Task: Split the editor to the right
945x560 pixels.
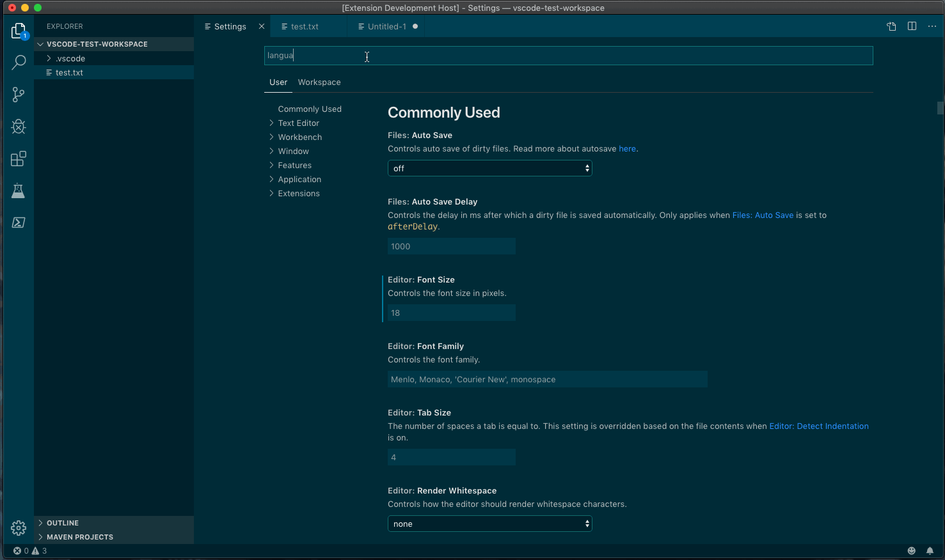Action: click(912, 26)
